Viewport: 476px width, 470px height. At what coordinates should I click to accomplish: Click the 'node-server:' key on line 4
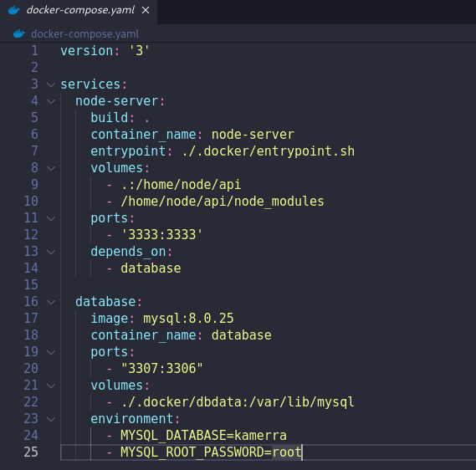click(x=120, y=101)
